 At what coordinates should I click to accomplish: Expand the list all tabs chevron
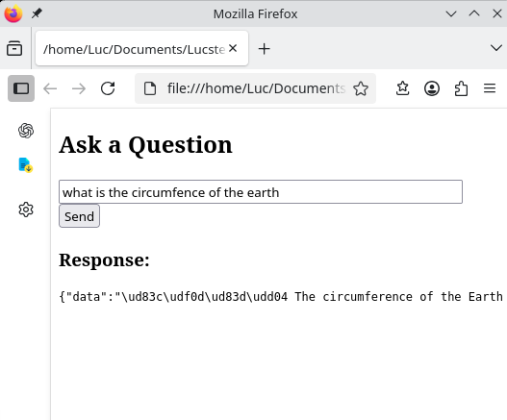496,48
